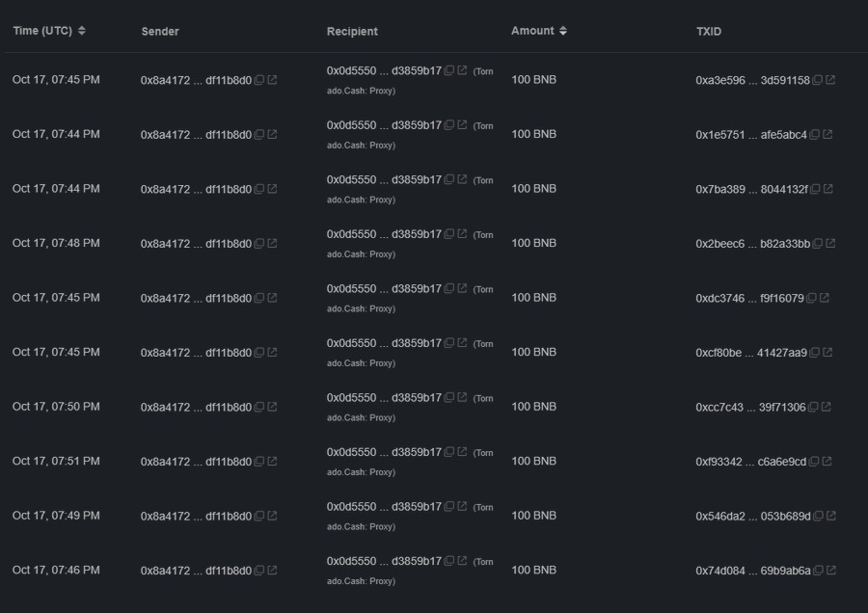Copy TXID 0xf93342 to clipboard
Screen dimensions: 868x613
[814, 462]
